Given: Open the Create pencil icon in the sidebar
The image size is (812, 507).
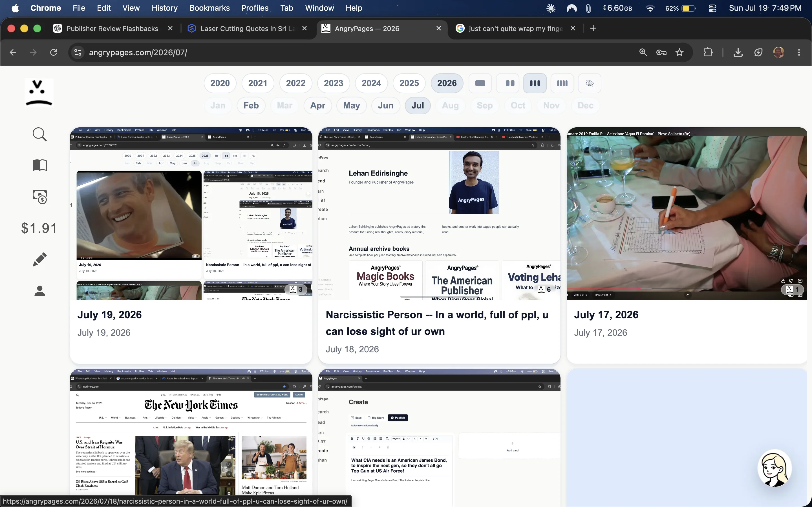Looking at the screenshot, I should pos(39,259).
